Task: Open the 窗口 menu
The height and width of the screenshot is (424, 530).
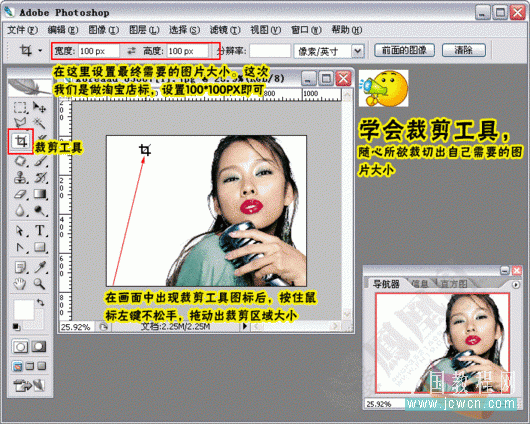Action: click(x=306, y=30)
